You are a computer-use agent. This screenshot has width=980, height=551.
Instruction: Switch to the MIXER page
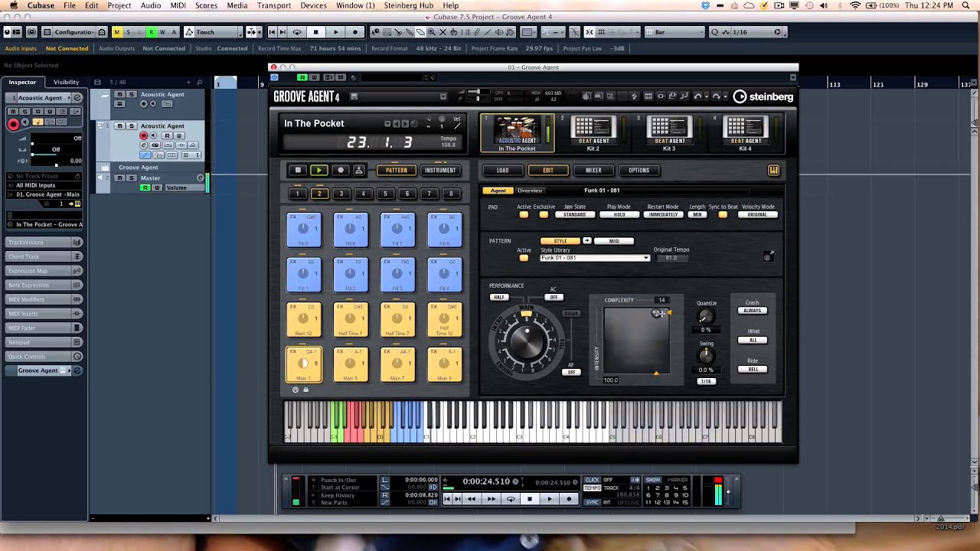click(593, 170)
